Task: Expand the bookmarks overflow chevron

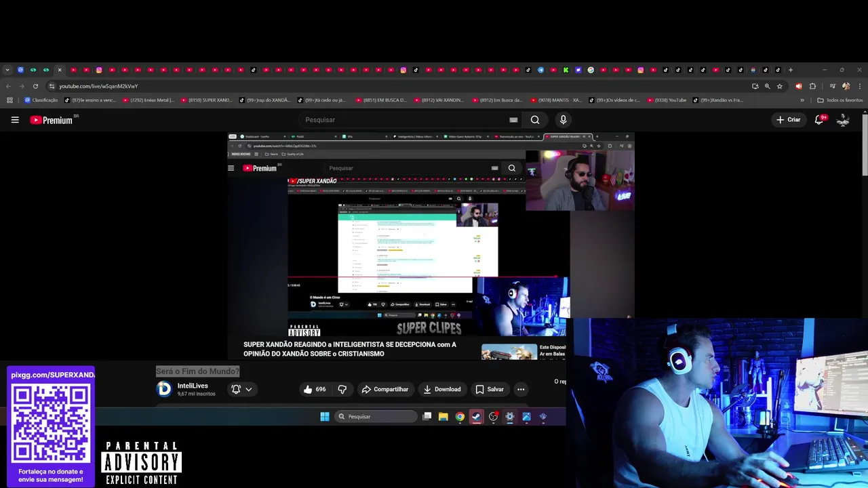Action: 802,100
